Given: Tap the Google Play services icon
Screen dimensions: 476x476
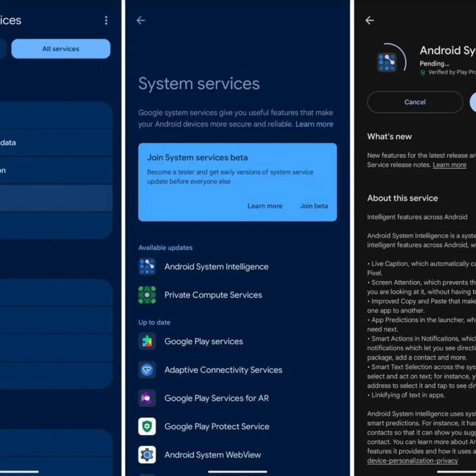Looking at the screenshot, I should pyautogui.click(x=147, y=342).
